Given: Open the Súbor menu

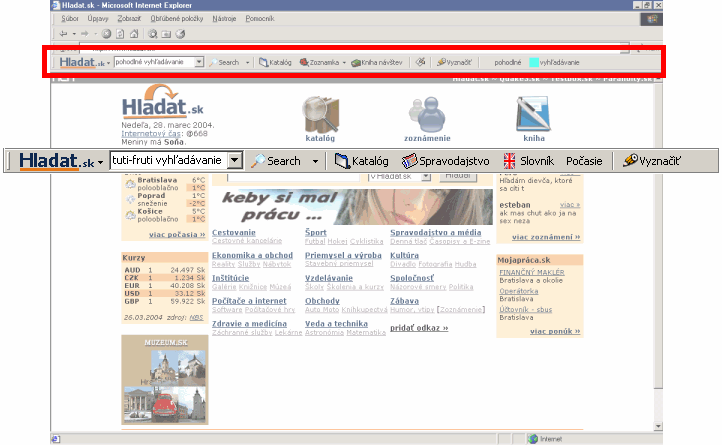Looking at the screenshot, I should pos(70,18).
